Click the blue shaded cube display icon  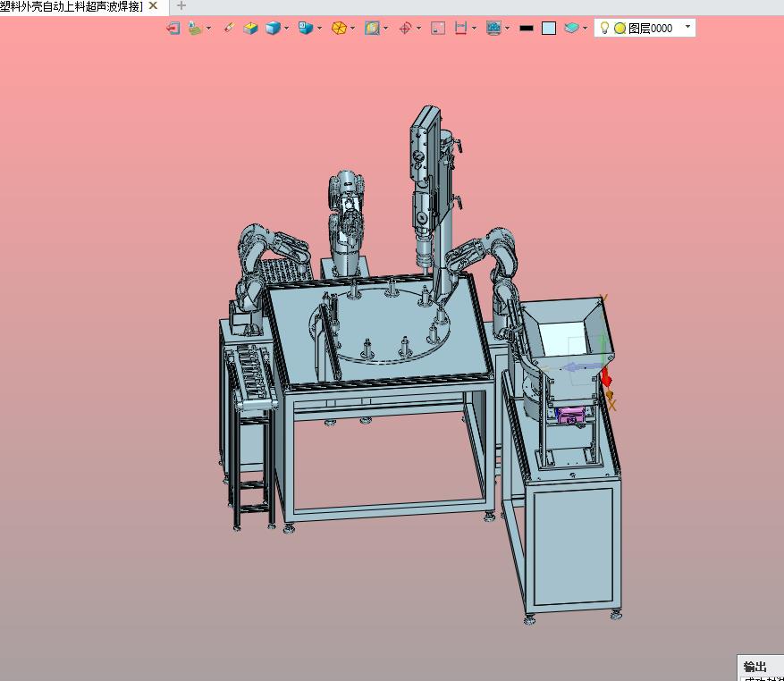273,28
